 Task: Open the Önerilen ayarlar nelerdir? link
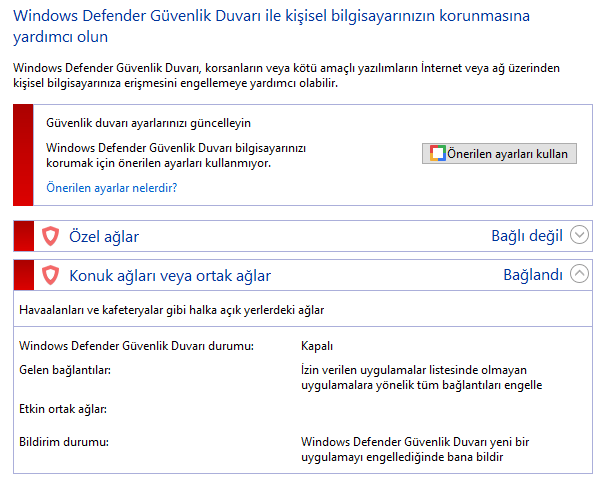pos(111,188)
